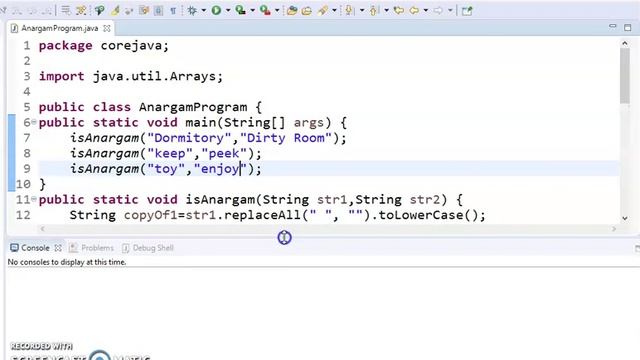Open the Run launch dropdown arrow

coord(228,10)
